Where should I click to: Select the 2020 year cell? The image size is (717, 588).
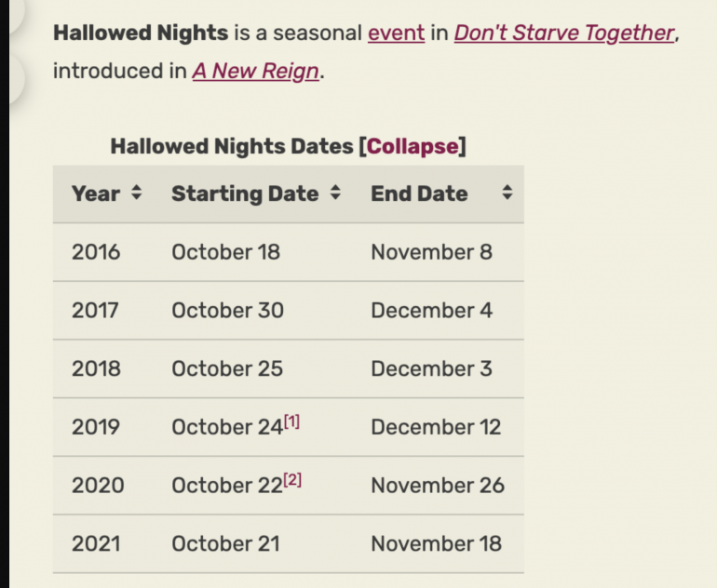point(97,485)
